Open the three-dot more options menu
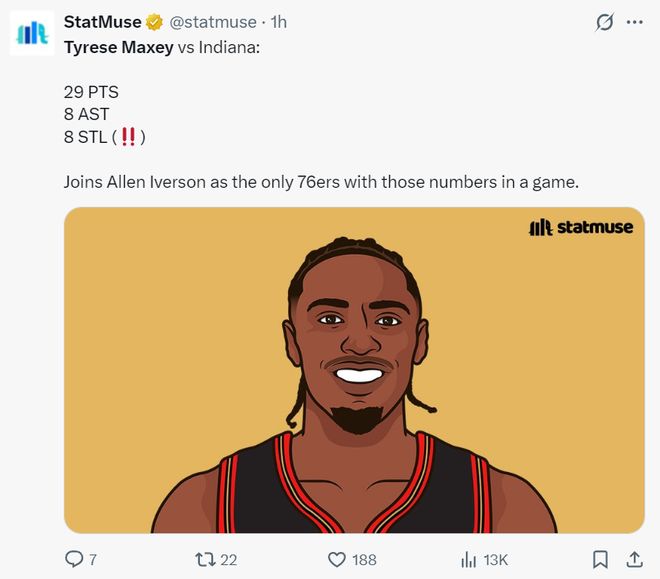Screen dimensions: 660x579 pos(634,23)
